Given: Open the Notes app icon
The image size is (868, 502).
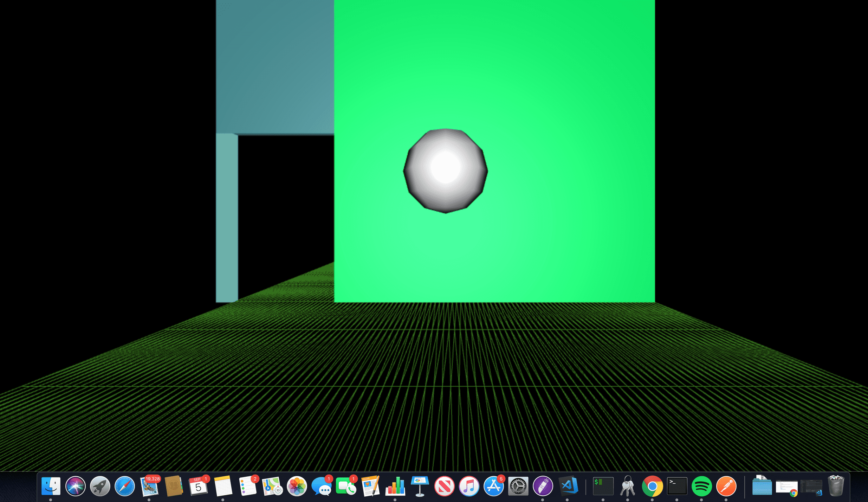Looking at the screenshot, I should point(223,486).
